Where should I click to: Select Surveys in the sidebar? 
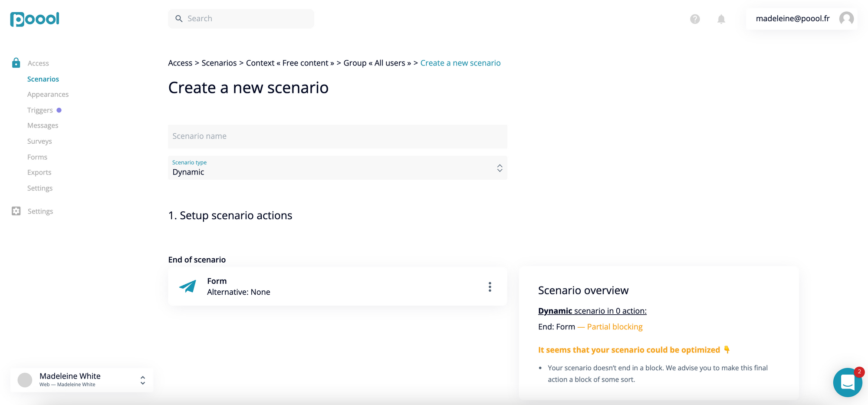[x=39, y=141]
